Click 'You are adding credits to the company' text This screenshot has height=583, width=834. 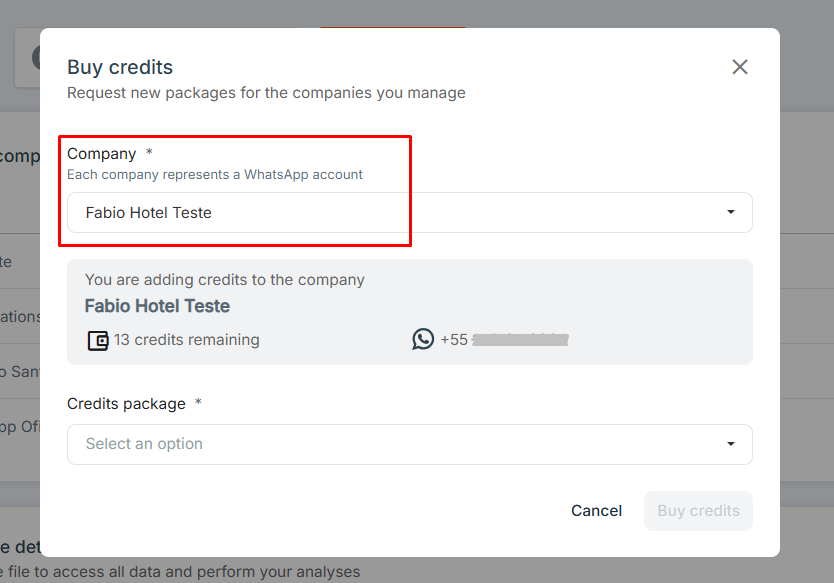(x=225, y=280)
